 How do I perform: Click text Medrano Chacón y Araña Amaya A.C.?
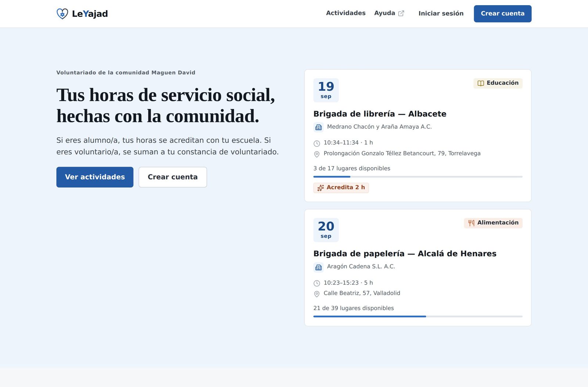379,127
